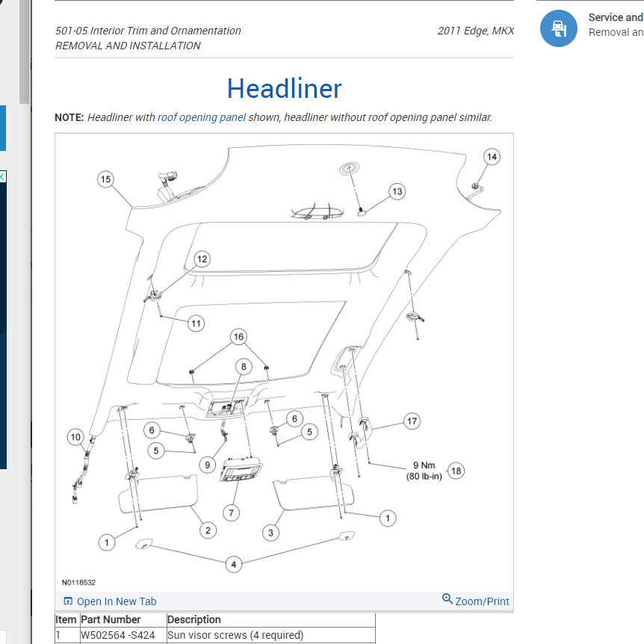The image size is (644, 644).
Task: Click the Zoom/Print magnifier icon
Action: [447, 599]
